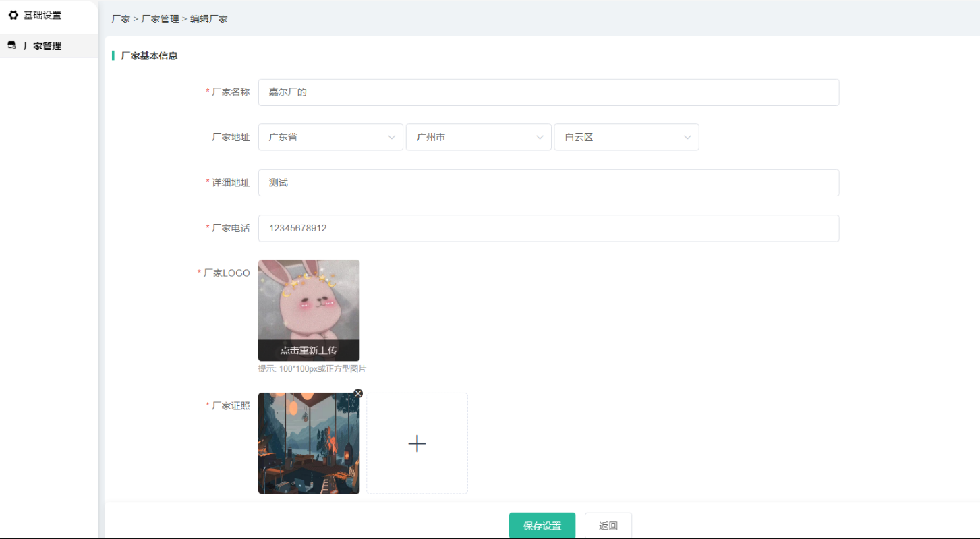Click the 厂家名称 input field
980x539 pixels.
[x=548, y=92]
